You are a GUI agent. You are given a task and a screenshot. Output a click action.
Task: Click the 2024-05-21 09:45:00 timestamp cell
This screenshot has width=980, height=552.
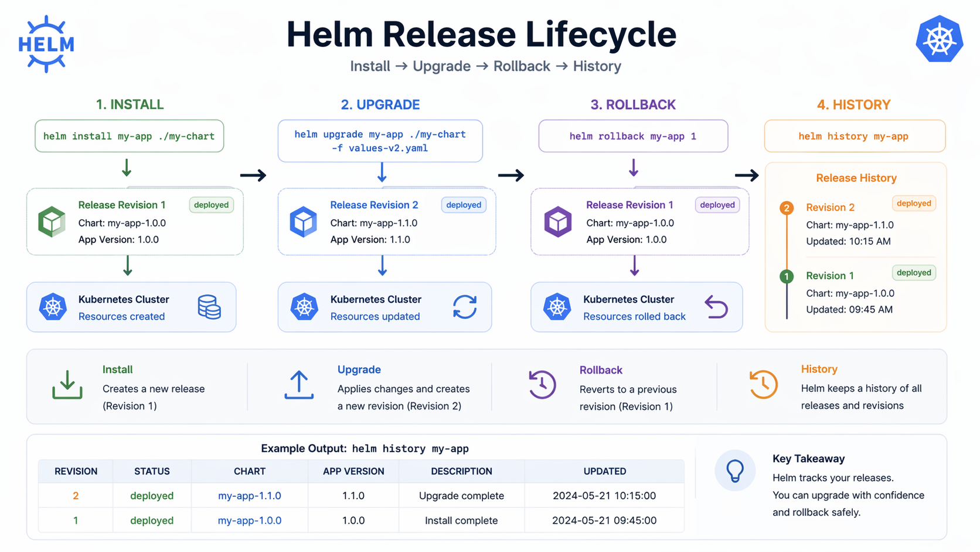pos(604,520)
